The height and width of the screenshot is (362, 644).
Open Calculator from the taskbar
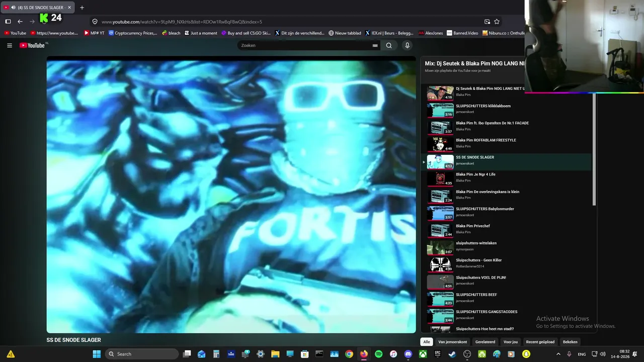pos(216,354)
